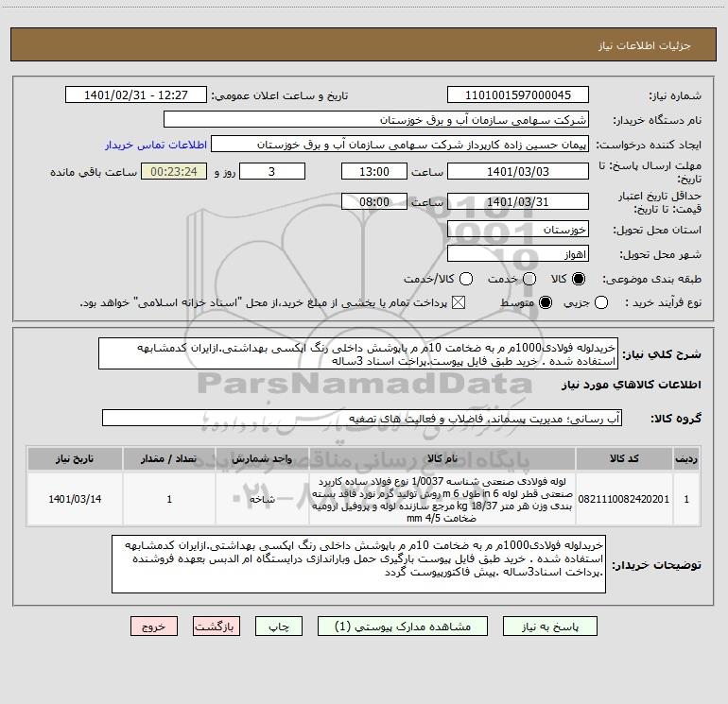Select the کالا/خدمت radio button
The width and height of the screenshot is (728, 704).
tap(466, 279)
